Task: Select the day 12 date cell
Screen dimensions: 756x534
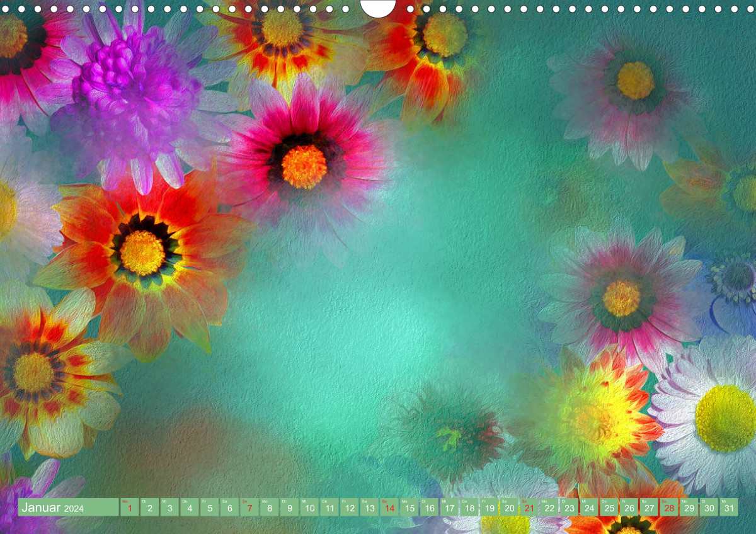Action: pyautogui.click(x=349, y=507)
